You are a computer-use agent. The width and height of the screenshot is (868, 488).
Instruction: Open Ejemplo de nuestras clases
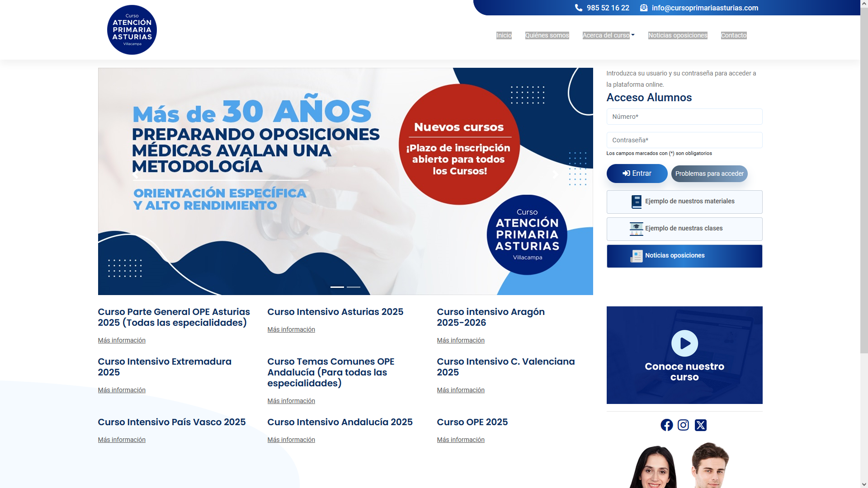click(684, 229)
